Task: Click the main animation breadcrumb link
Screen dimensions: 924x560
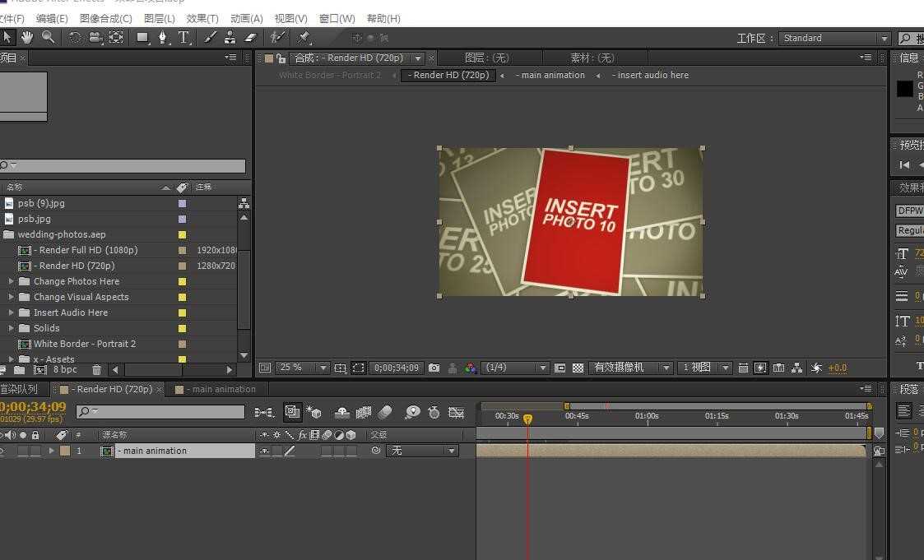Action: pos(550,76)
